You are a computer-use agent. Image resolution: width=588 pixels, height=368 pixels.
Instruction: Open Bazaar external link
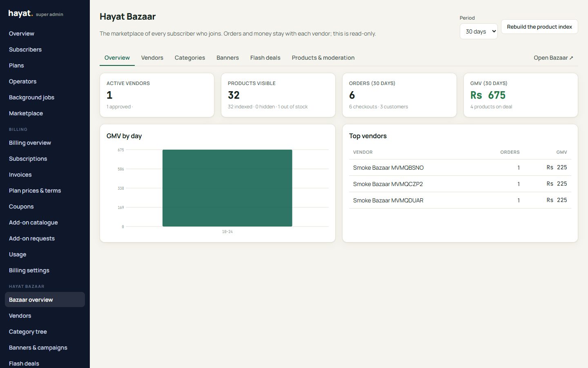pos(553,58)
